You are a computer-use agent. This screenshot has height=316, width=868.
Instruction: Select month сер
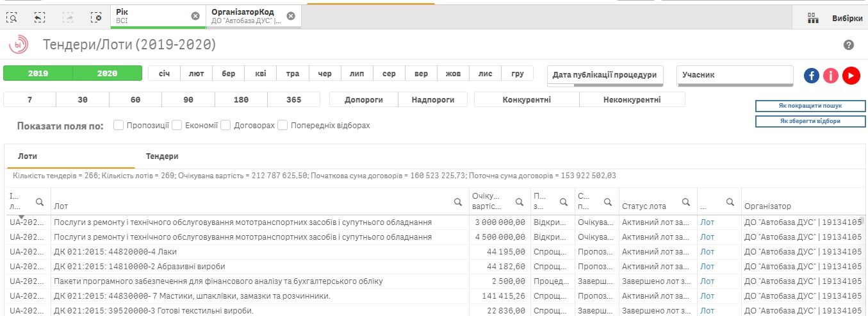coord(389,74)
